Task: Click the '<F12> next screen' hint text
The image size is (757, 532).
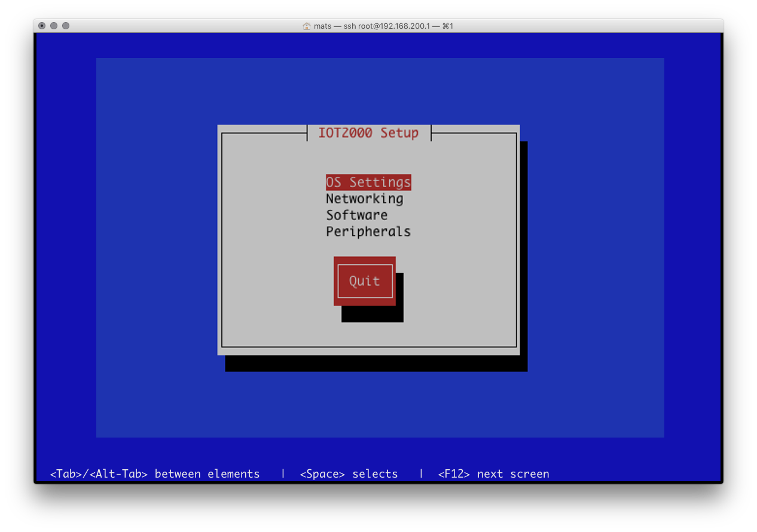Action: (x=493, y=474)
